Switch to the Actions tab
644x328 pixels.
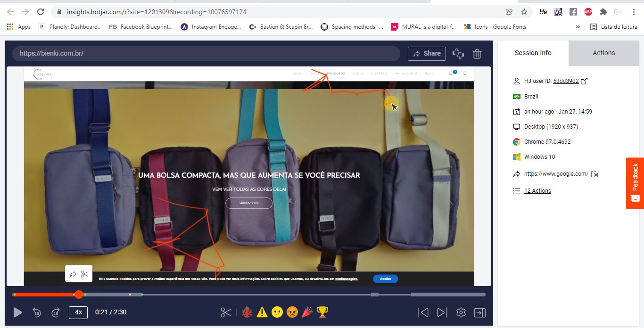603,53
